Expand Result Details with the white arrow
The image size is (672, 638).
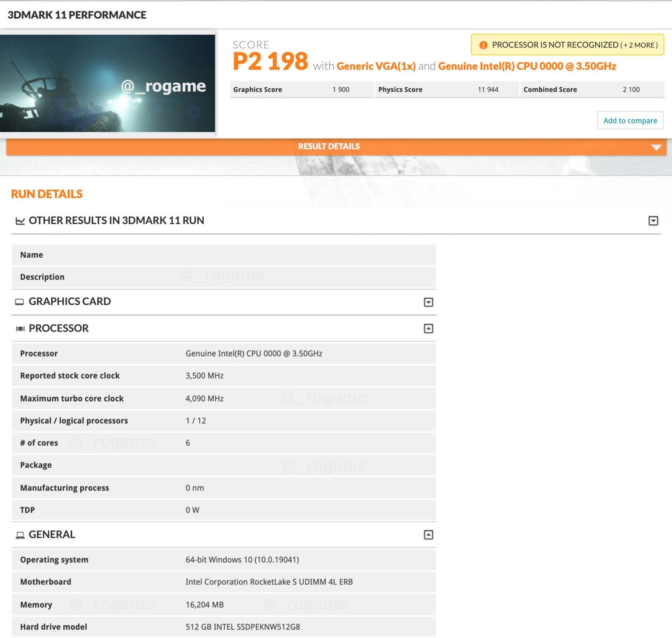point(656,147)
